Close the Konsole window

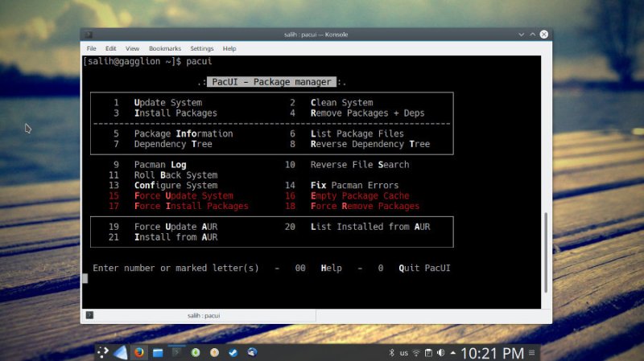(544, 35)
